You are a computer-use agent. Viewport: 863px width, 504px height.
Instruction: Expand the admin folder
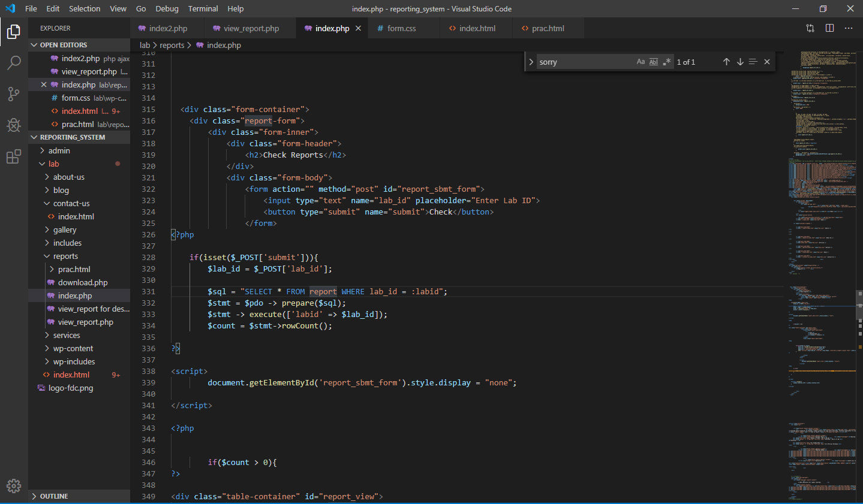pyautogui.click(x=59, y=150)
